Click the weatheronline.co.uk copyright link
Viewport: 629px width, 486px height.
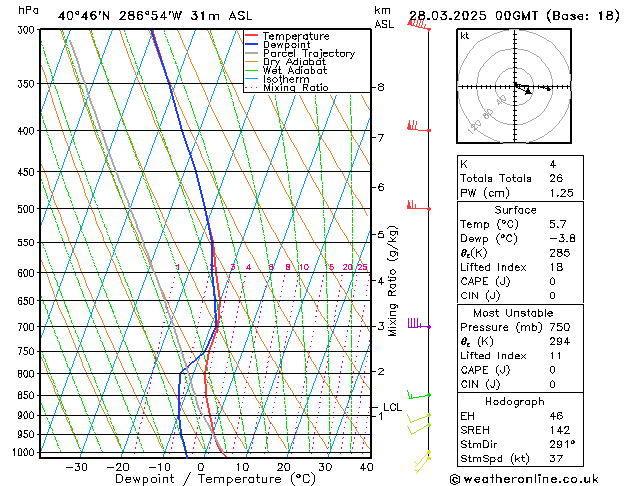click(x=524, y=479)
